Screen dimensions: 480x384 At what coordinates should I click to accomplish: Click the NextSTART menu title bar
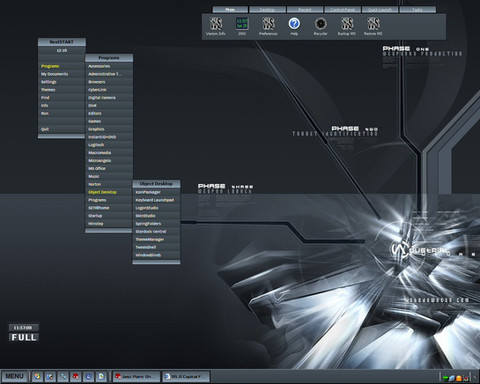pos(62,42)
